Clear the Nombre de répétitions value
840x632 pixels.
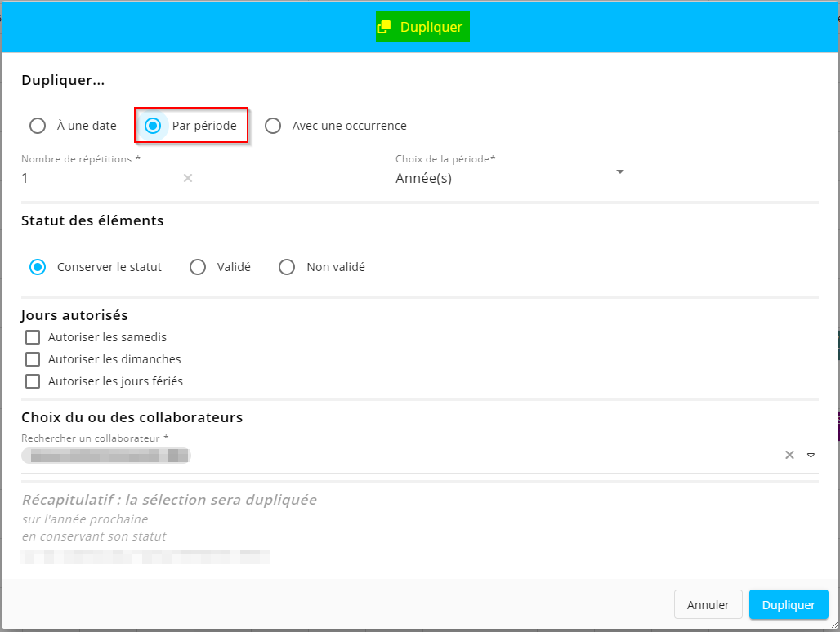pos(187,178)
